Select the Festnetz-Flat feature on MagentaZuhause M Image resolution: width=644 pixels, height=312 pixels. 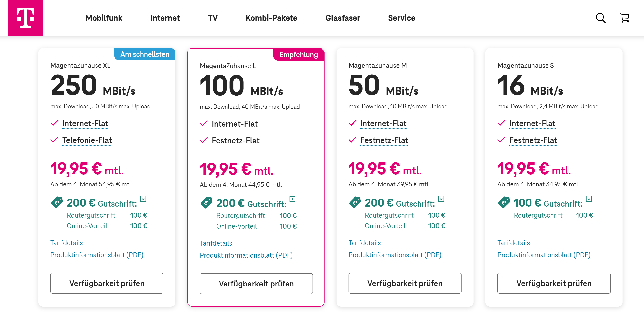(x=384, y=140)
